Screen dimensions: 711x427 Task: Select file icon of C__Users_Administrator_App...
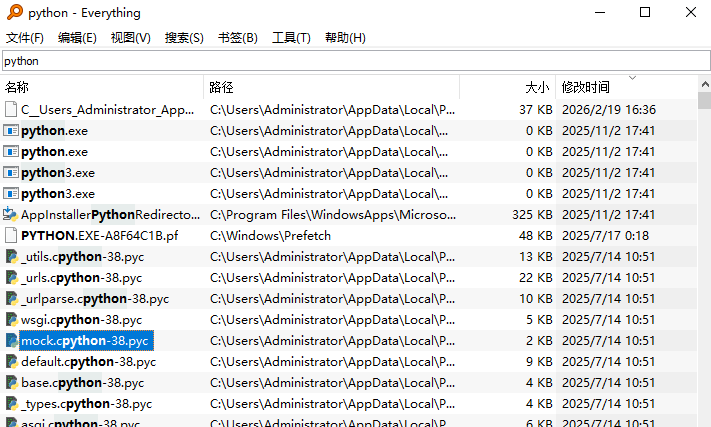[x=10, y=110]
